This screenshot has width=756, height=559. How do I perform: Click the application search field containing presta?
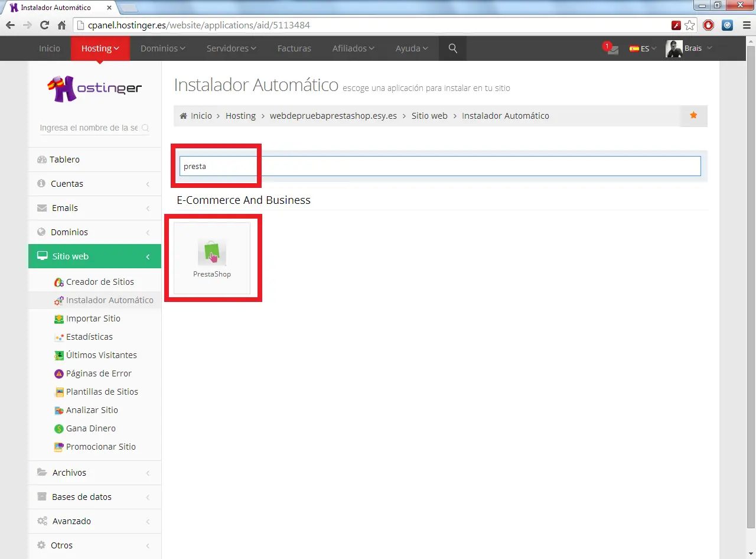440,166
